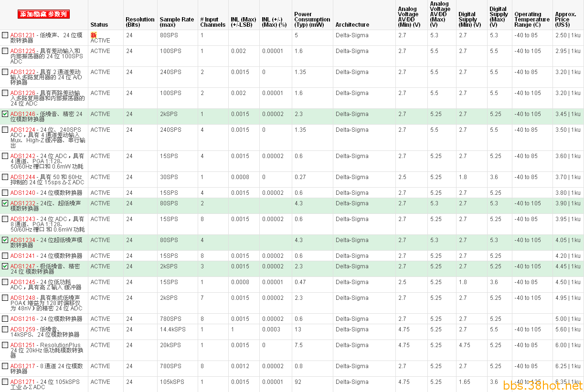This screenshot has width=584, height=392.
Task: Follow the ADS1251 ResolutionPlus link
Action: (x=23, y=345)
